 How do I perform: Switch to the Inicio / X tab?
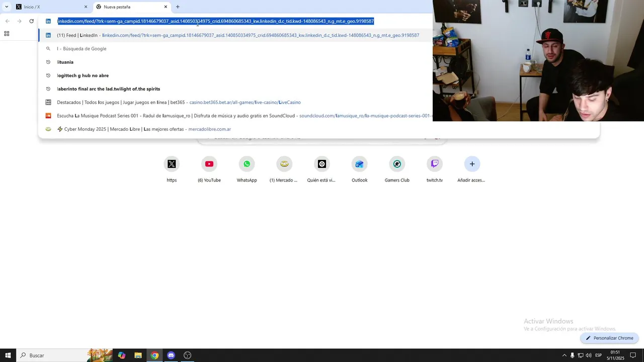tap(50, 7)
